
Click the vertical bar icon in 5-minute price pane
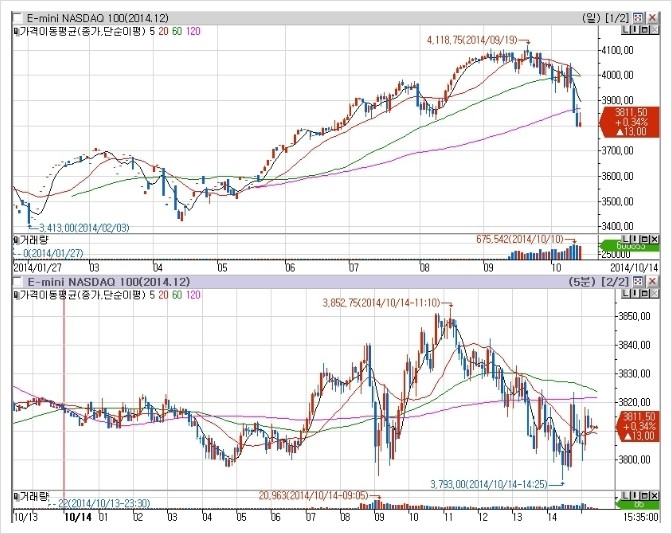[635, 293]
